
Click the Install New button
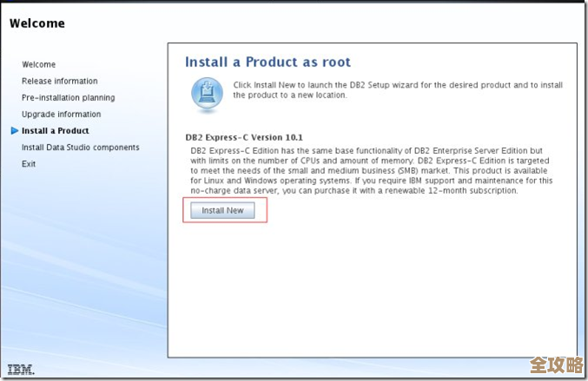(x=222, y=210)
